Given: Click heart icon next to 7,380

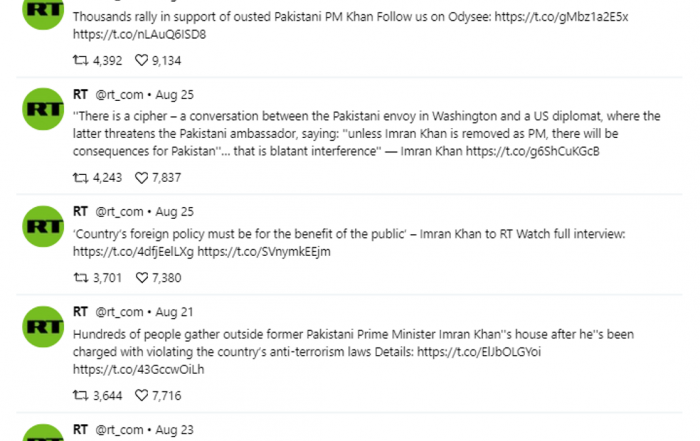Looking at the screenshot, I should 142,278.
